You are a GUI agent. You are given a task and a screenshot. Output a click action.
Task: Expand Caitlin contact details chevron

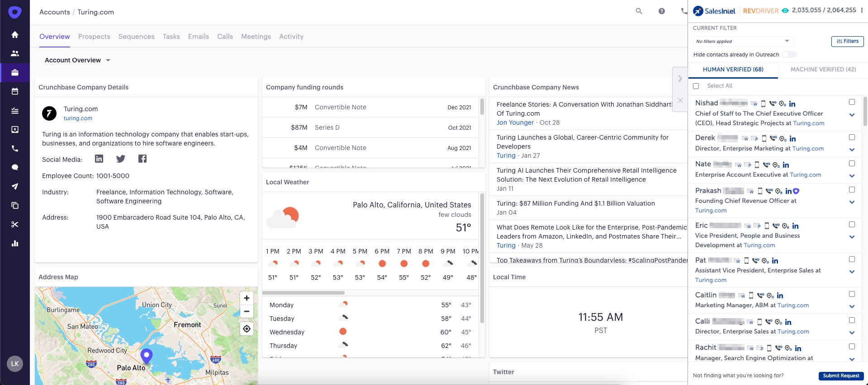point(852,306)
